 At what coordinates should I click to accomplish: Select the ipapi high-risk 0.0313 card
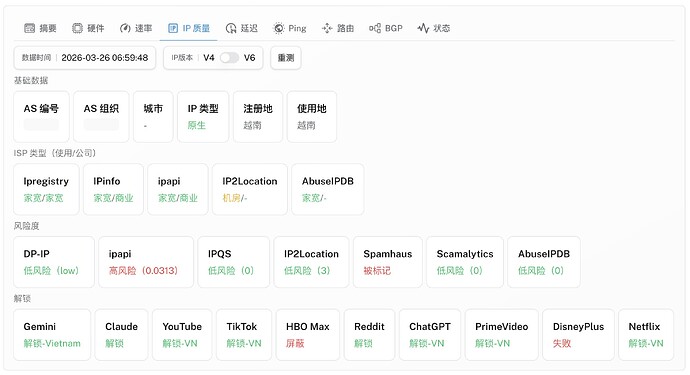click(146, 262)
